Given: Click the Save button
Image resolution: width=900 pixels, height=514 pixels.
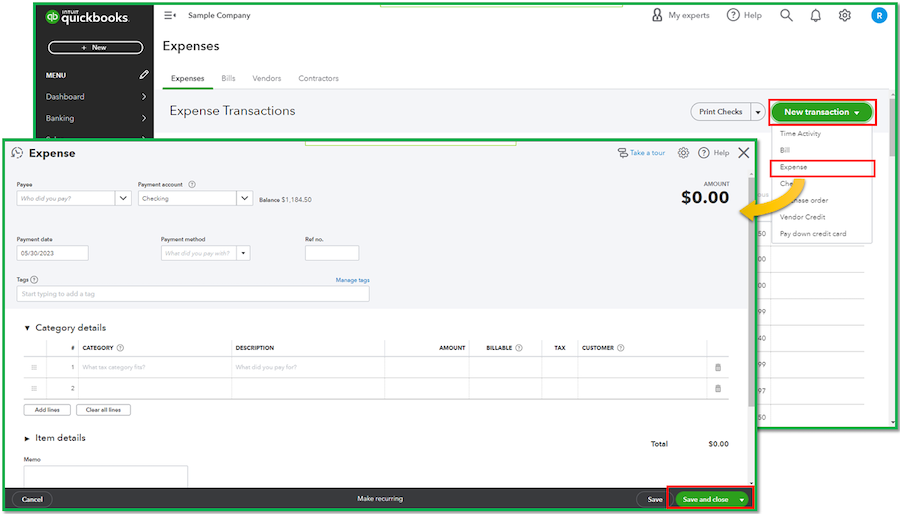Looking at the screenshot, I should click(654, 500).
